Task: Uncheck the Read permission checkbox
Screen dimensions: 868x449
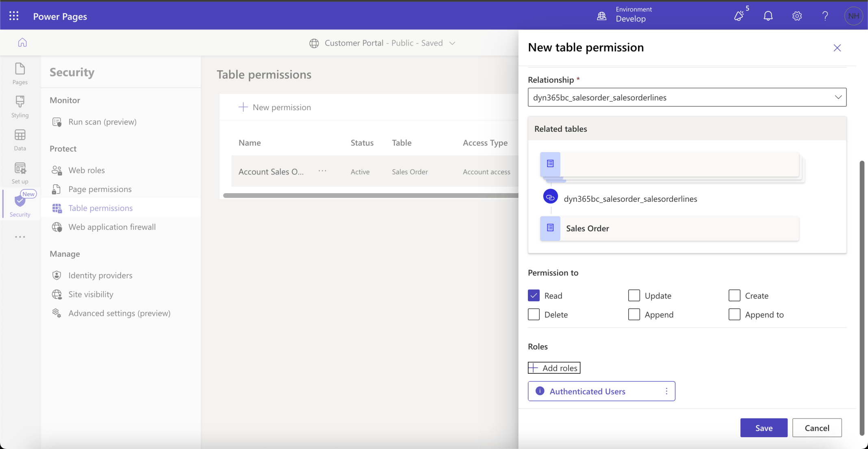Action: [x=534, y=296]
